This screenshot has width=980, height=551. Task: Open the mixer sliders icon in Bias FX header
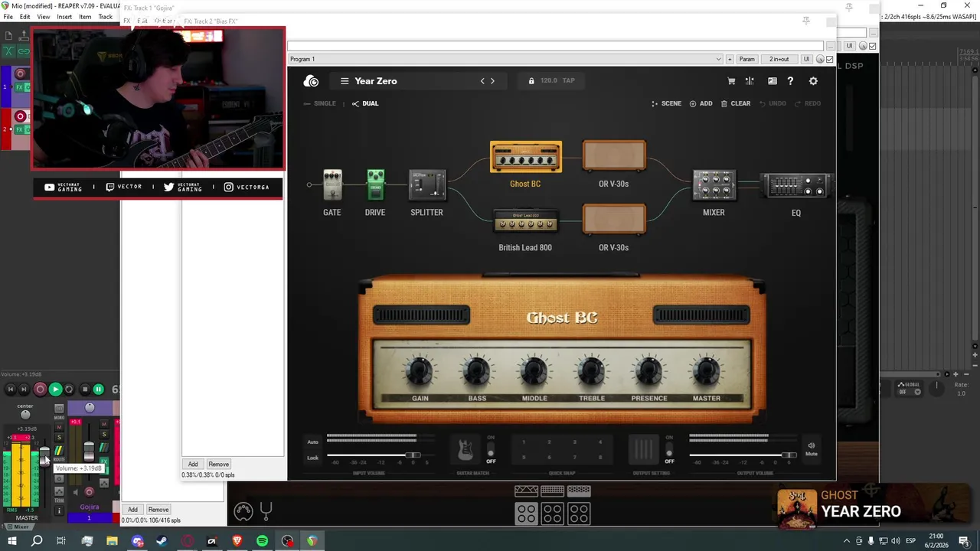point(750,81)
